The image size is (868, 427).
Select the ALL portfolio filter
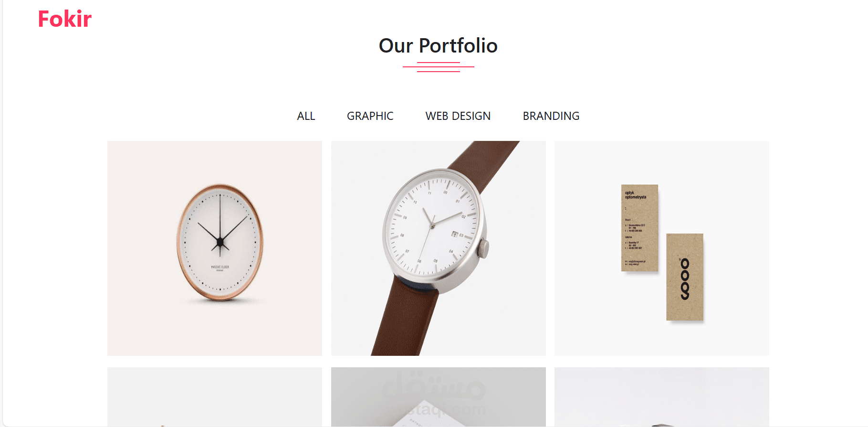coord(306,116)
